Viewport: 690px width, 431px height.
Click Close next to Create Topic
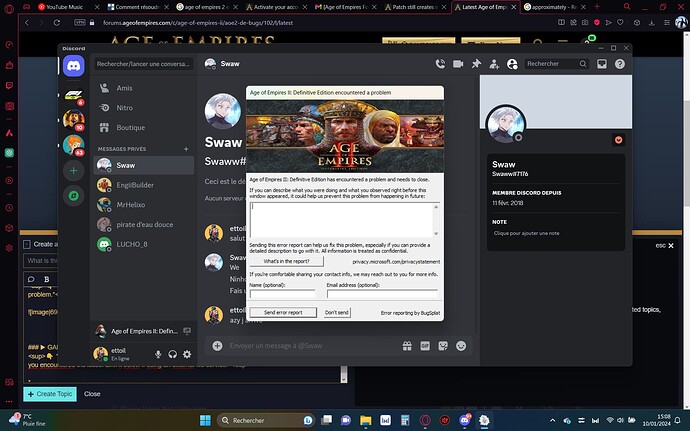click(92, 394)
